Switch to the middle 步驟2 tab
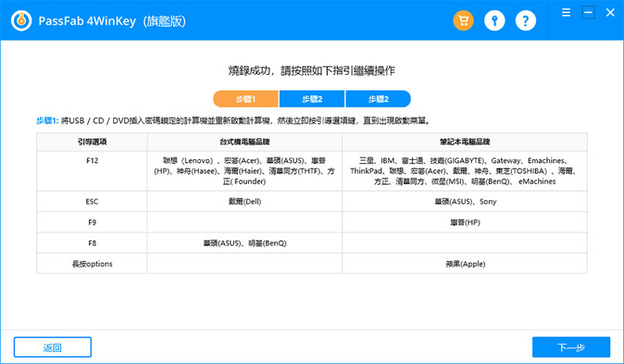The height and width of the screenshot is (364, 624). point(312,99)
